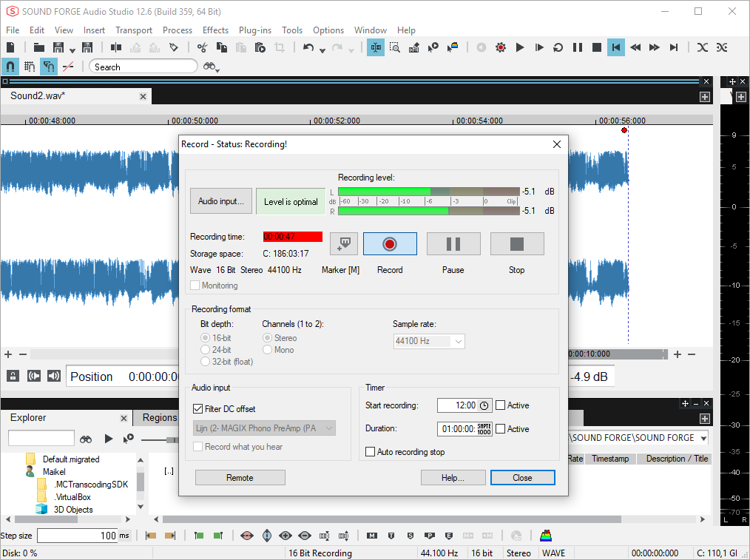Click the Search input field in toolbar
Image resolution: width=750 pixels, height=560 pixels.
143,67
